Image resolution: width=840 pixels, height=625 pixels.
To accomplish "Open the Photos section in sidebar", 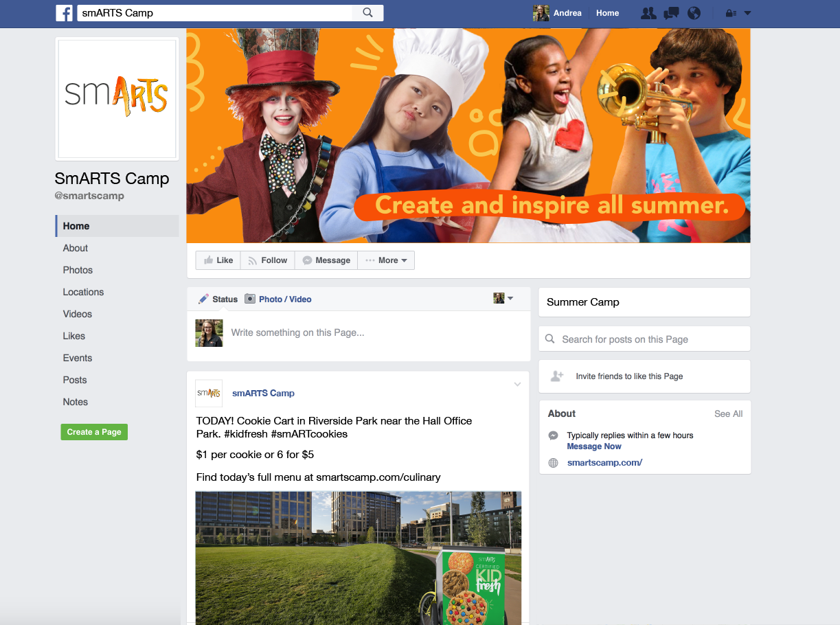I will click(x=78, y=270).
